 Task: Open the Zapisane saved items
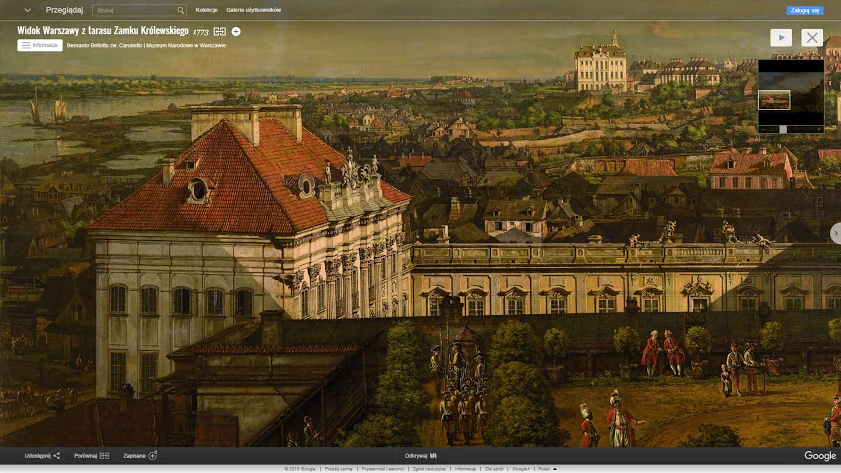coord(140,456)
